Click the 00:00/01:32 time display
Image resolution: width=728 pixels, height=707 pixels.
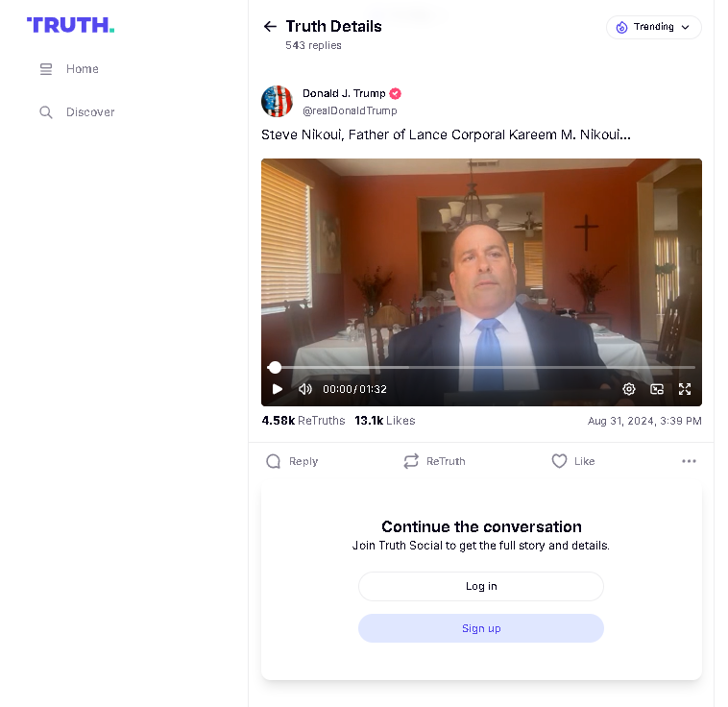pos(354,389)
